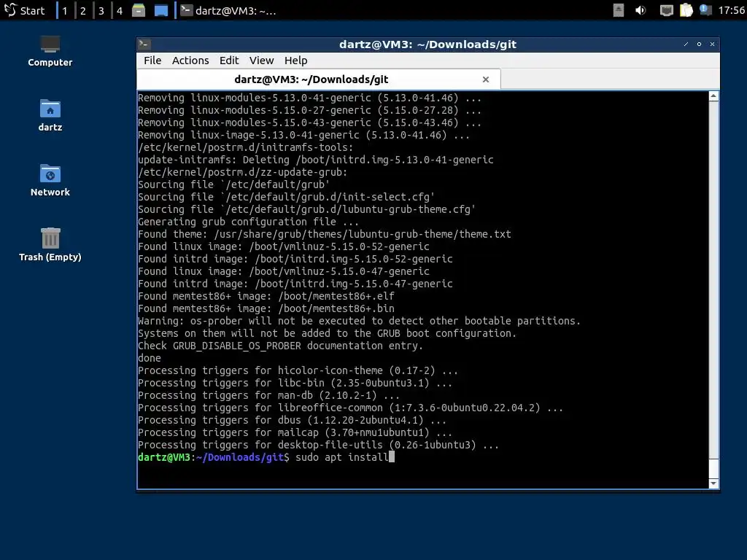This screenshot has height=560, width=747.
Task: Open the Start menu
Action: [24, 10]
